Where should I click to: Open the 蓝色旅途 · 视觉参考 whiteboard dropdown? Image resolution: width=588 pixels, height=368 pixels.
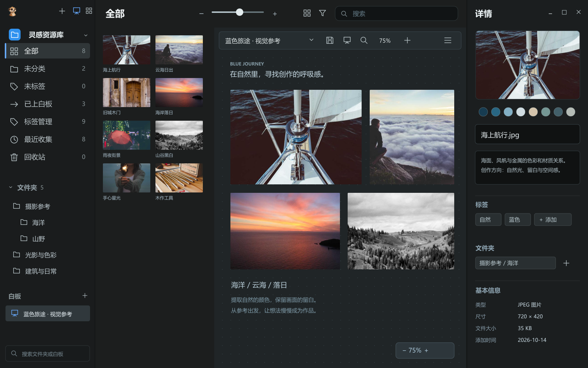click(x=311, y=40)
